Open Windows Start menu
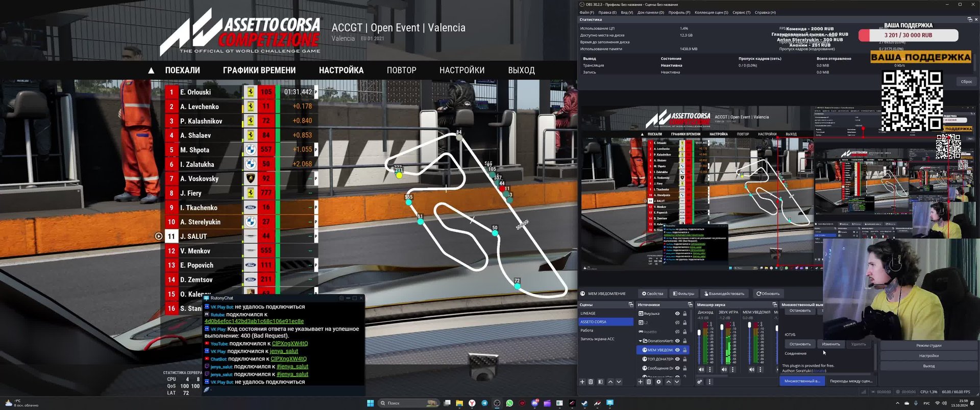This screenshot has height=410, width=980. coord(371,403)
